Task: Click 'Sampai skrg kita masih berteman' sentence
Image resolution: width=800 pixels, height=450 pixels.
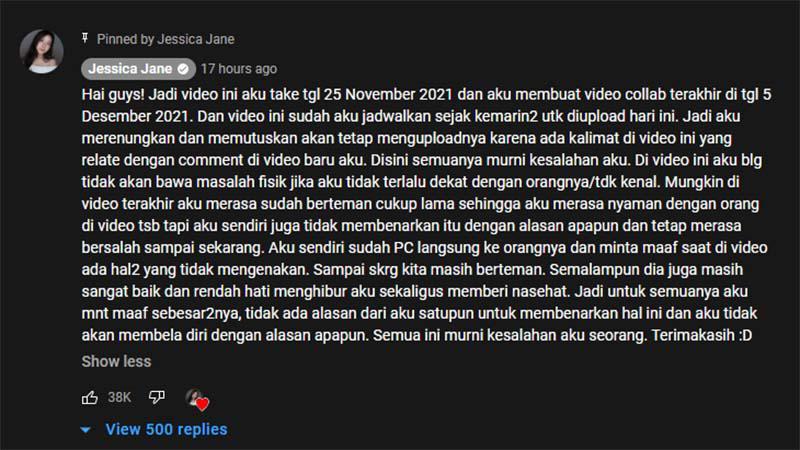Action: 429,269
